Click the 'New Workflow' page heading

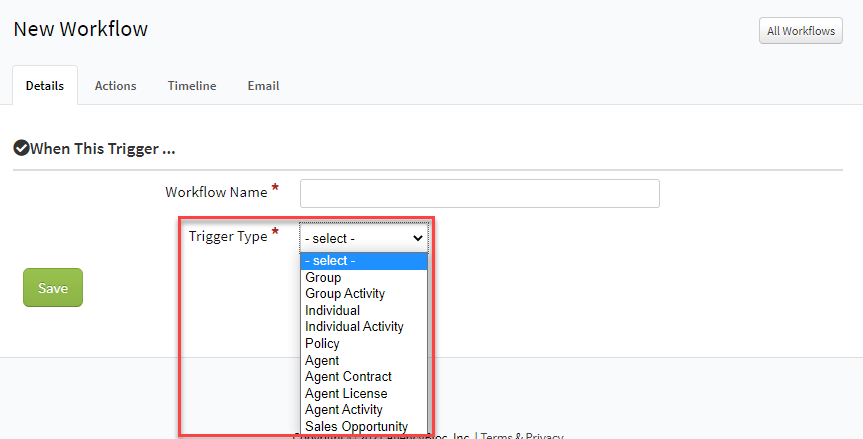pyautogui.click(x=81, y=29)
